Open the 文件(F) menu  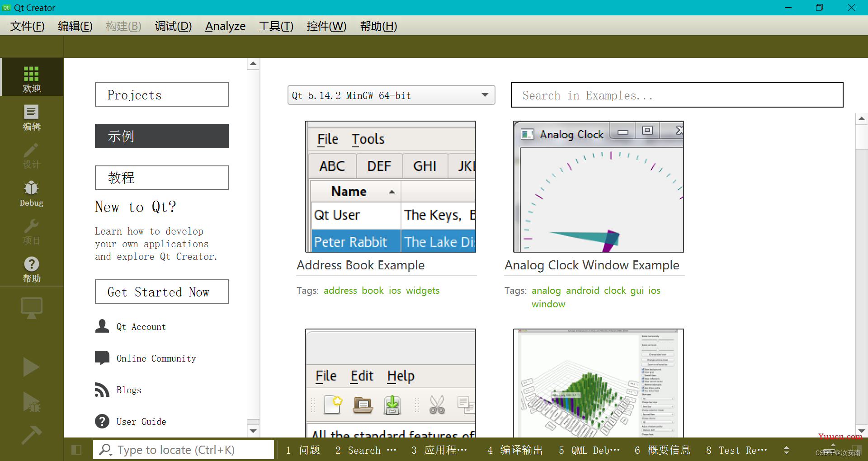28,26
